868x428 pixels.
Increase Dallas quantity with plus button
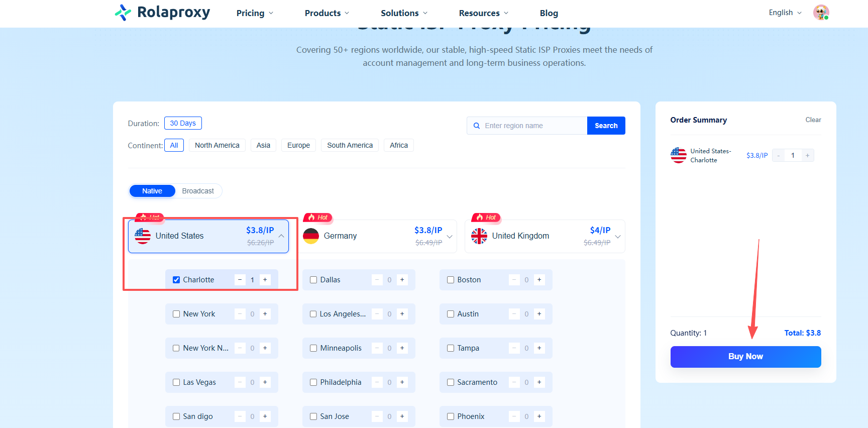point(402,280)
